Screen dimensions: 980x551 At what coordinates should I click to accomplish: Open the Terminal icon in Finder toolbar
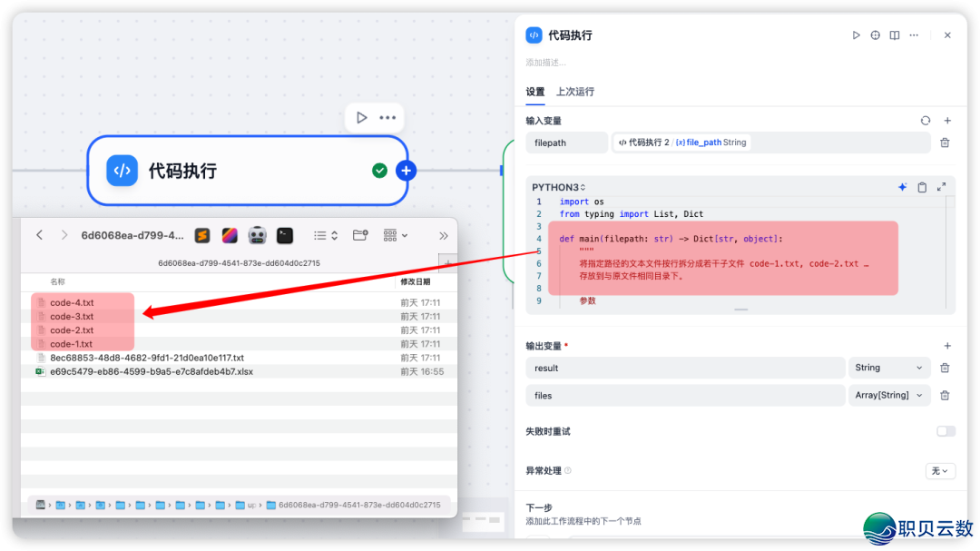284,235
